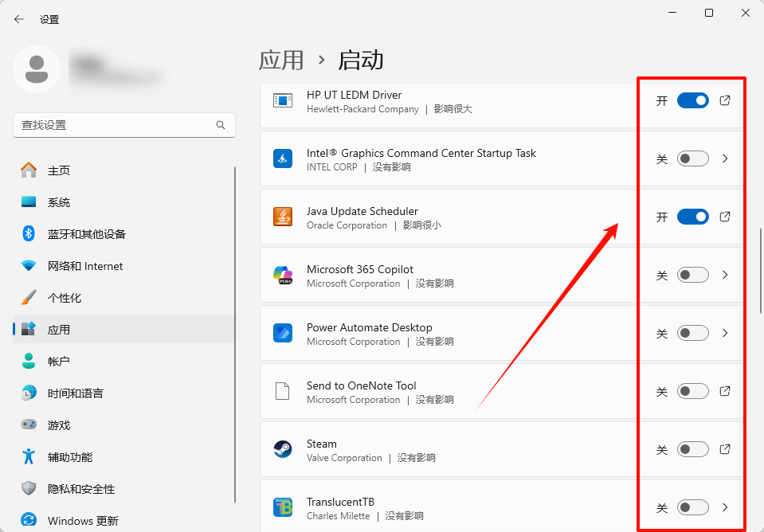Viewport: 764px width, 532px height.
Task: Click the HP UT LEDM Driver icon
Action: click(283, 101)
